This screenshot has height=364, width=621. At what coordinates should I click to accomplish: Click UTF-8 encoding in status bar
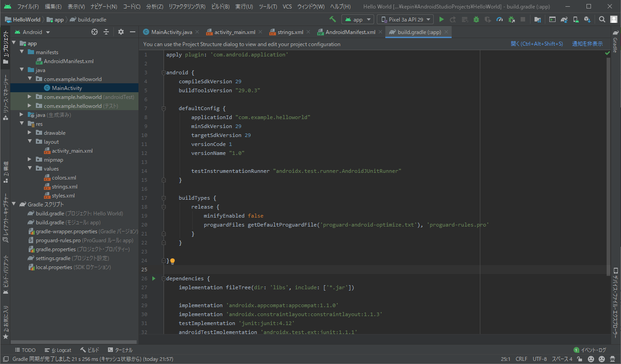pyautogui.click(x=539, y=359)
